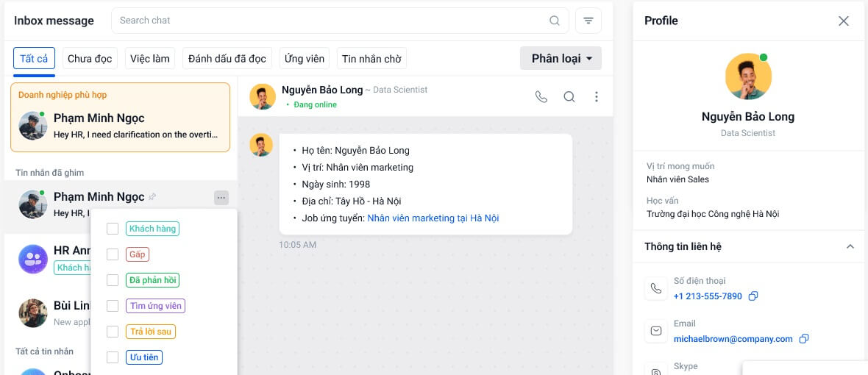Image resolution: width=868 pixels, height=375 pixels.
Task: Select the Đánh dấu đã đọc tab
Action: [227, 59]
